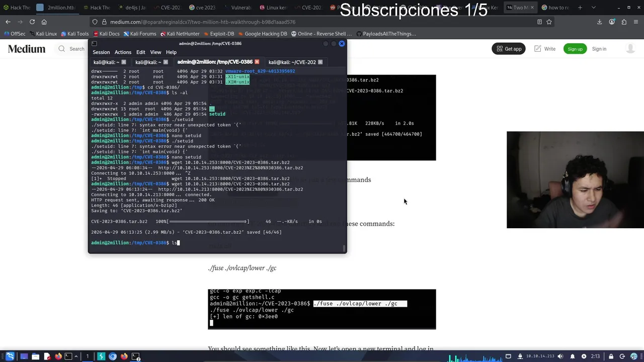644x362 pixels.
Task: Switch to the how to re... browser tab
Action: (x=556, y=8)
